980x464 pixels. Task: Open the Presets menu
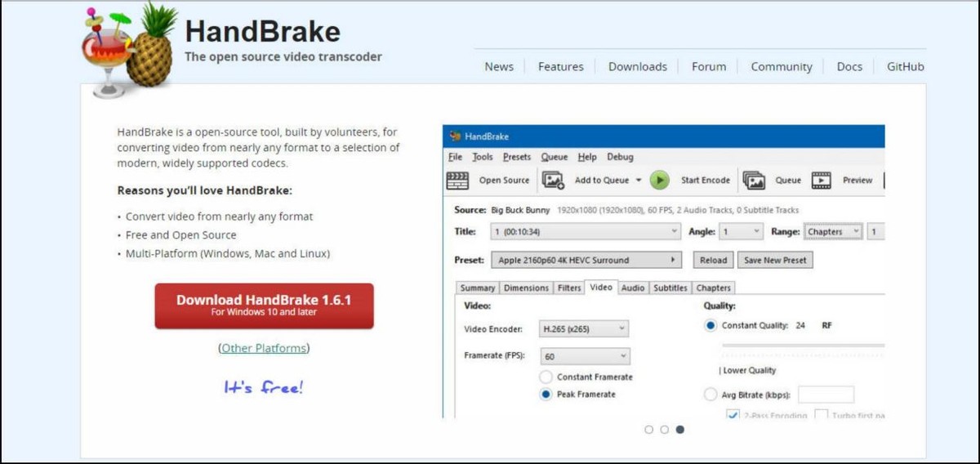(x=516, y=157)
